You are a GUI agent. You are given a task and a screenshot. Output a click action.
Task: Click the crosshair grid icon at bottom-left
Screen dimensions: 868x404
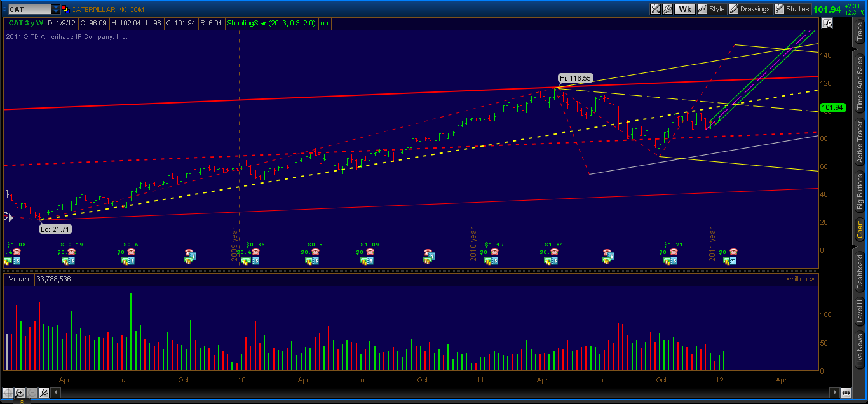[x=8, y=393]
